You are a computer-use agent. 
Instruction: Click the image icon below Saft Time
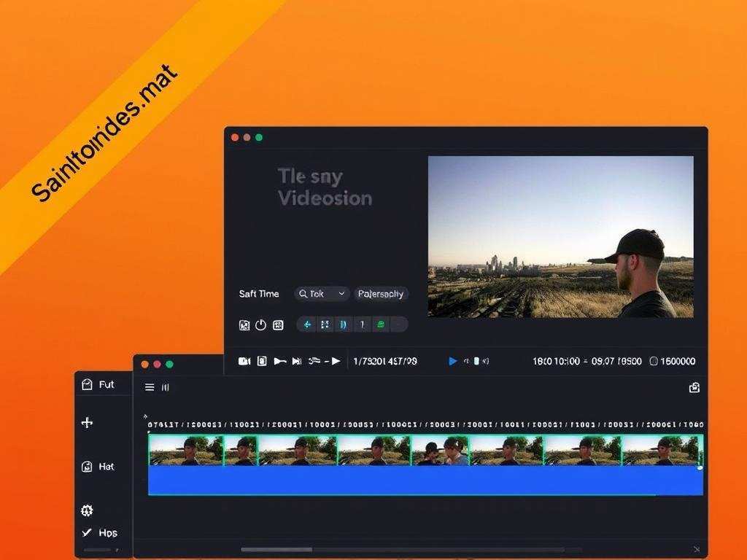(x=244, y=325)
